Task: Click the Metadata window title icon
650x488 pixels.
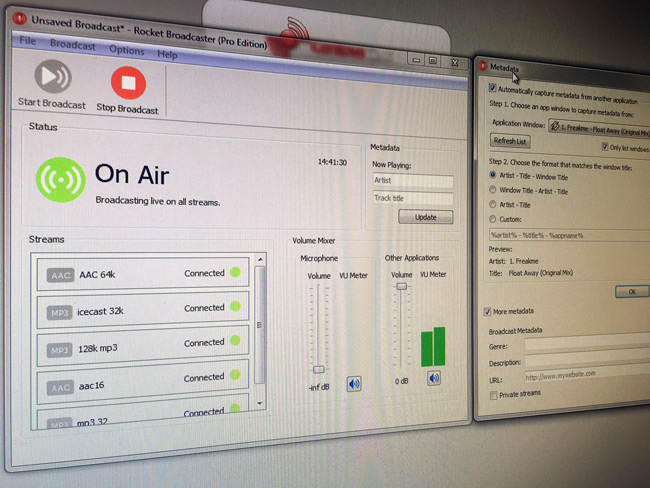Action: click(x=483, y=65)
